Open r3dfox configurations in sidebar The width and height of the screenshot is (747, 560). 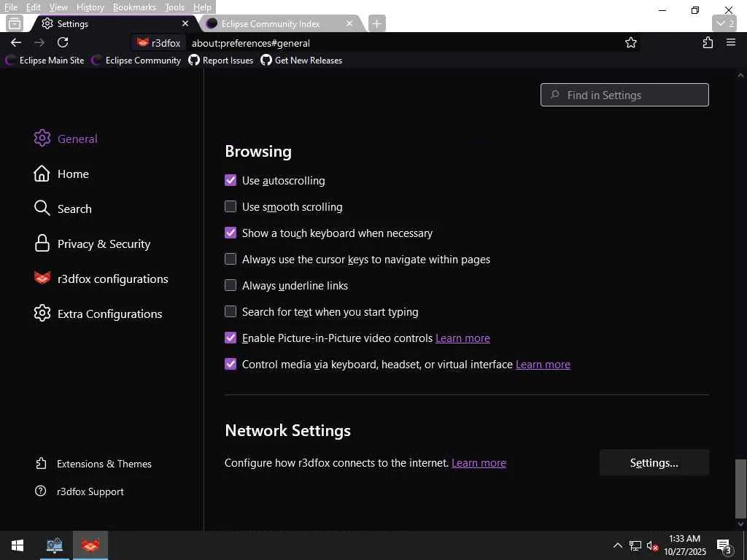[112, 279]
